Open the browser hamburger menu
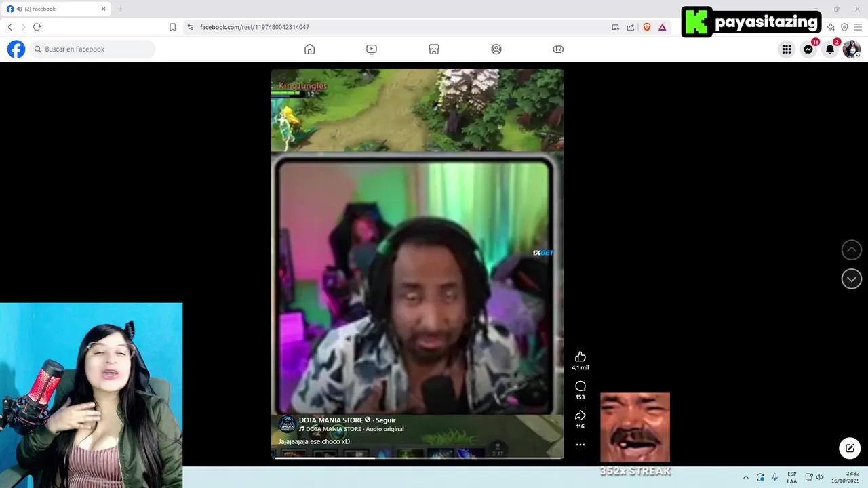Viewport: 868px width, 488px height. coord(858,27)
